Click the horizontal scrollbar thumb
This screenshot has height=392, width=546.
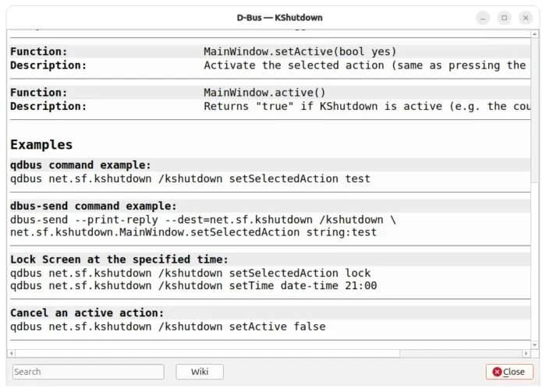point(207,354)
